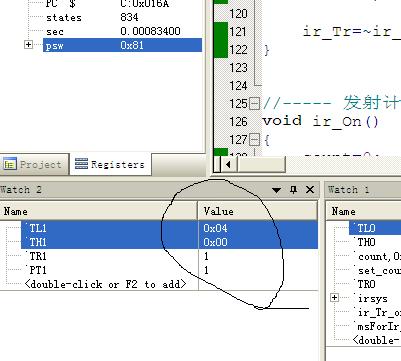Collapse the comment fold at line 125
The image size is (401, 361).
254,104
